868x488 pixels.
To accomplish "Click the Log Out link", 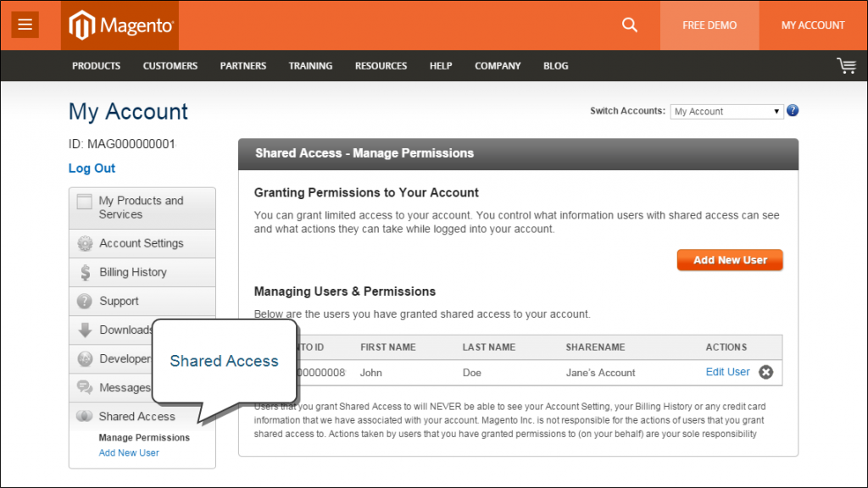I will coord(92,169).
